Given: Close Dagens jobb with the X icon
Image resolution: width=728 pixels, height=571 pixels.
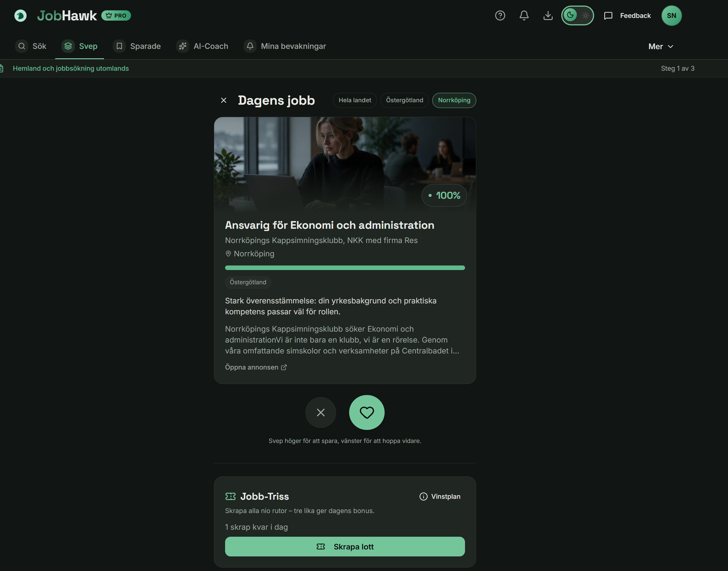Looking at the screenshot, I should tap(224, 100).
